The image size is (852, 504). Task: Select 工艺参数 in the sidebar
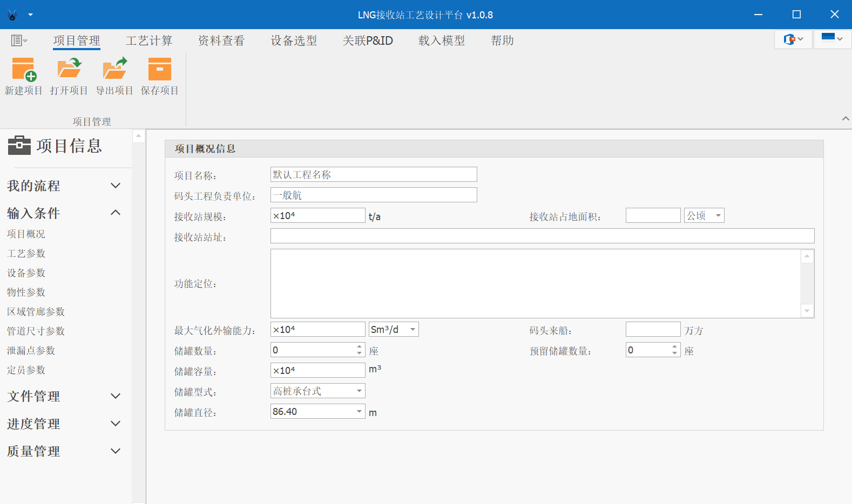(x=26, y=254)
